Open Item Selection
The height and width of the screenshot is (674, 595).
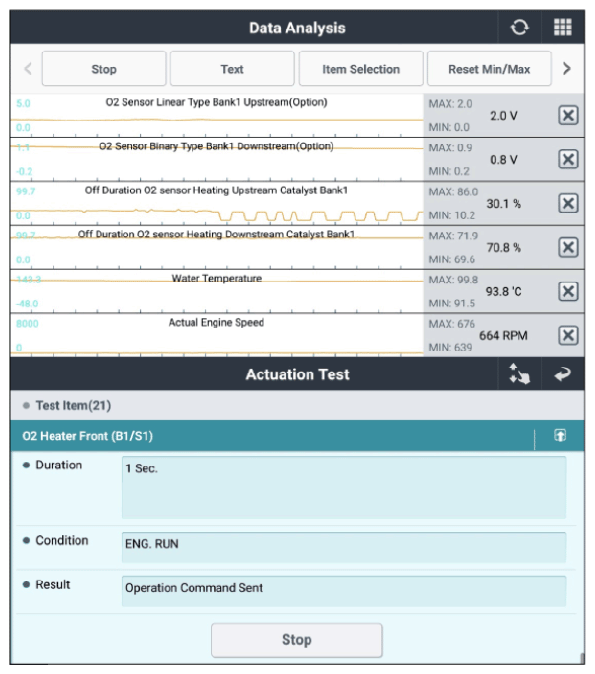[x=361, y=69]
